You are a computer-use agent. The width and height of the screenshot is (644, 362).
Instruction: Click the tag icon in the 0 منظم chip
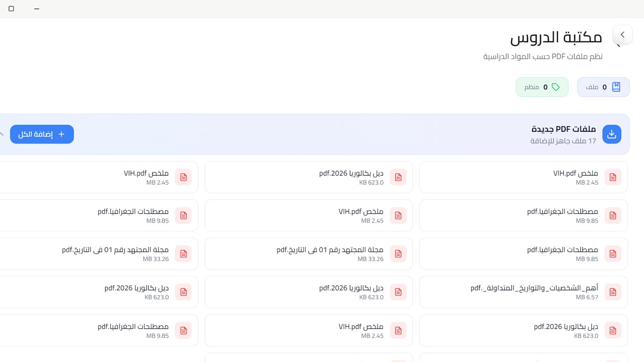pos(556,87)
